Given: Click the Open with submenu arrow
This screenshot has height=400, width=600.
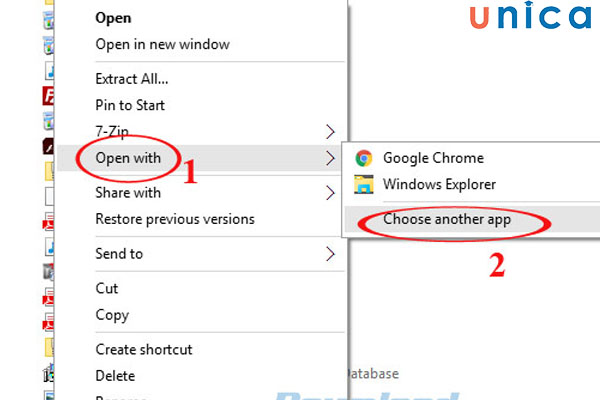Looking at the screenshot, I should pyautogui.click(x=330, y=157).
